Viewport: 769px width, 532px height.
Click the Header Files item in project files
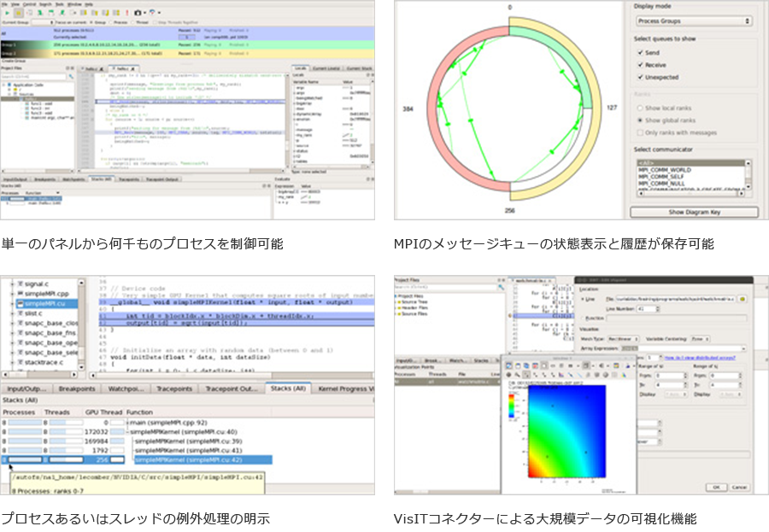point(415,308)
